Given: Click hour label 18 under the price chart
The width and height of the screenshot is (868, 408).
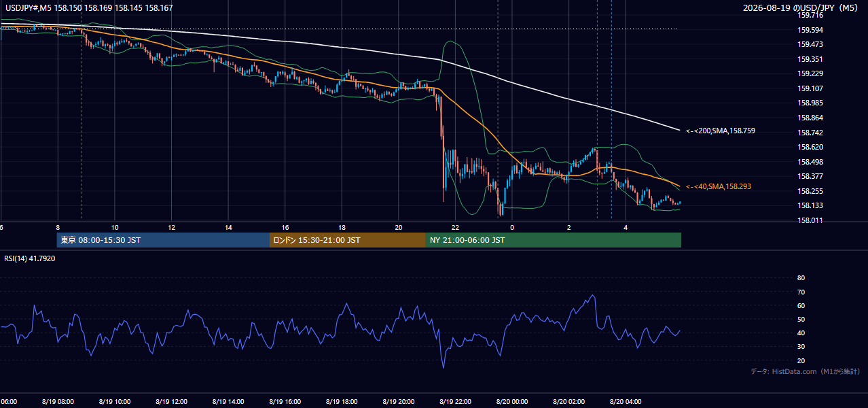Looking at the screenshot, I should pos(342,228).
